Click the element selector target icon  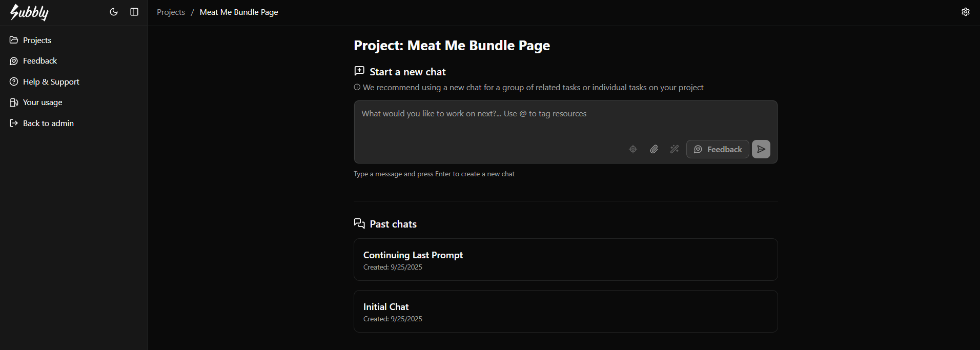(x=633, y=149)
